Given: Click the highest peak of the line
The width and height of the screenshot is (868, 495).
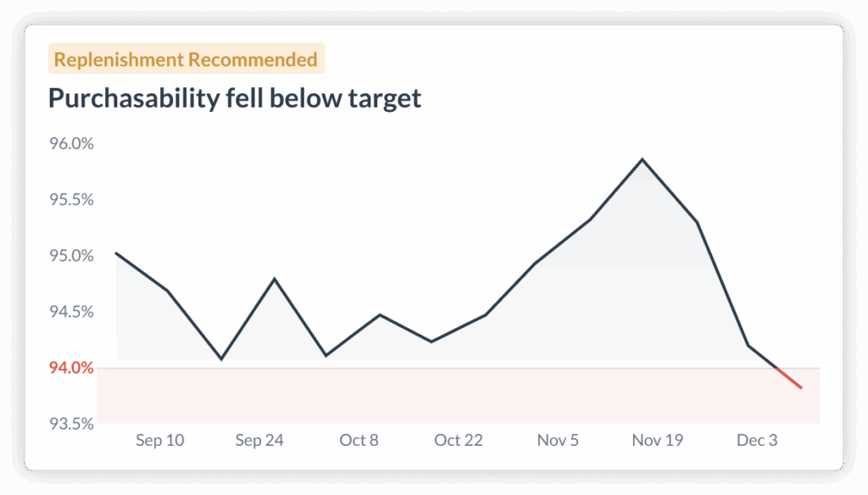Looking at the screenshot, I should [x=643, y=159].
